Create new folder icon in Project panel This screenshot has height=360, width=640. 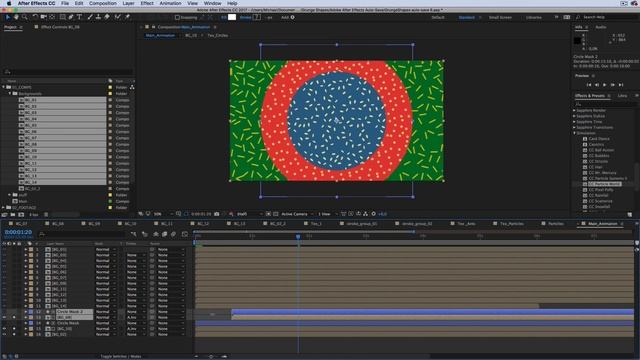click(13, 214)
